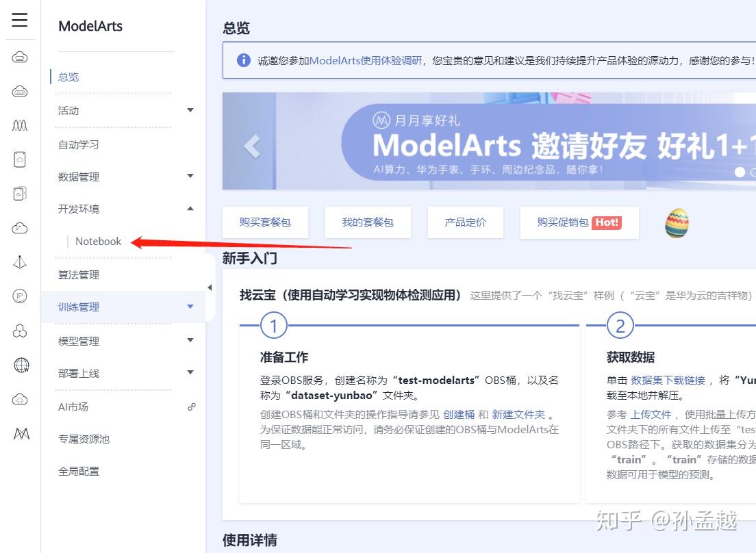Click the 我的套餐包 button

(x=368, y=222)
